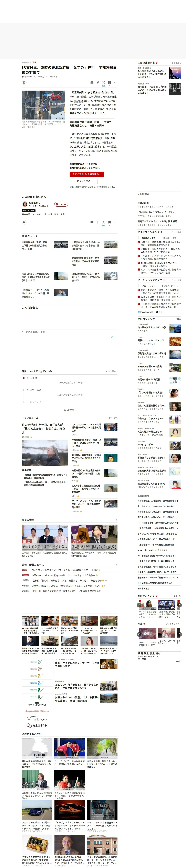The width and height of the screenshot is (186, 868).
Task: Open the Facebook link under Social Ranking
Action: point(145,312)
